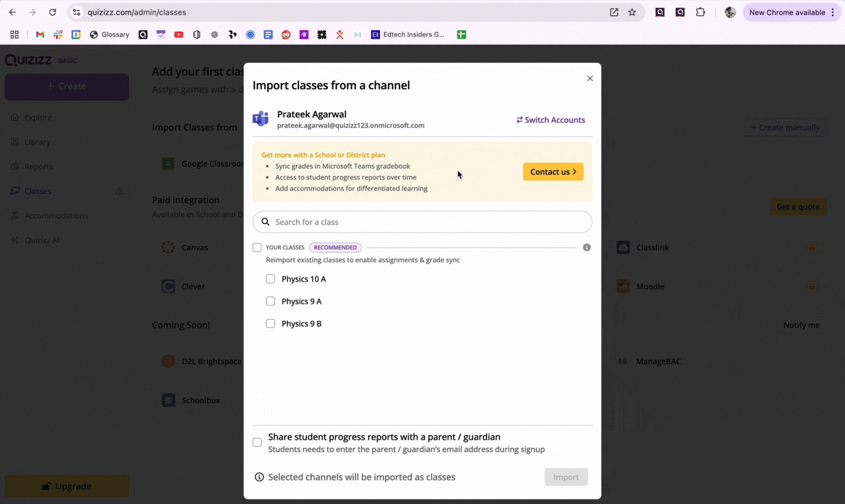Click the Contact us button
Screen dimensions: 845x504
(x=553, y=172)
